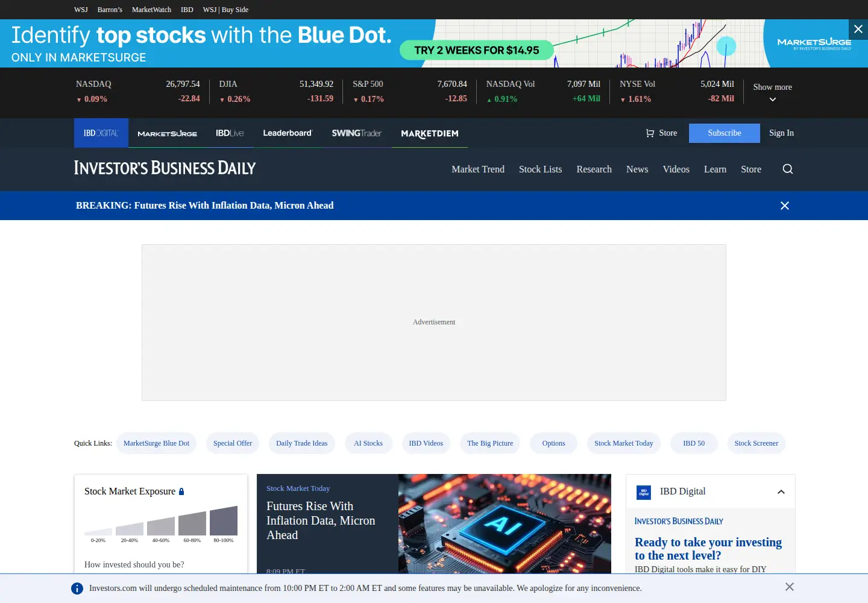This screenshot has width=868, height=603.
Task: Click the MarketSurge Blue Dot quick link
Action: tap(156, 443)
